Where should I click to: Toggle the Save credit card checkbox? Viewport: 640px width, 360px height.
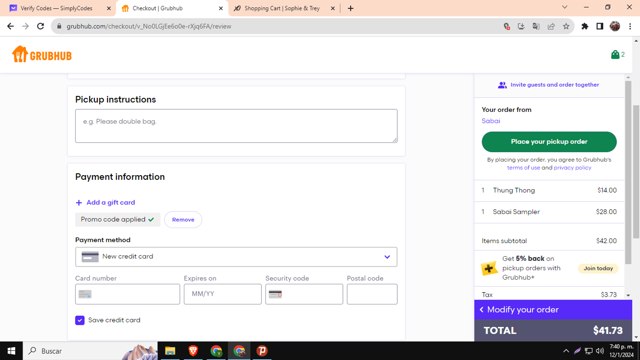click(x=80, y=320)
